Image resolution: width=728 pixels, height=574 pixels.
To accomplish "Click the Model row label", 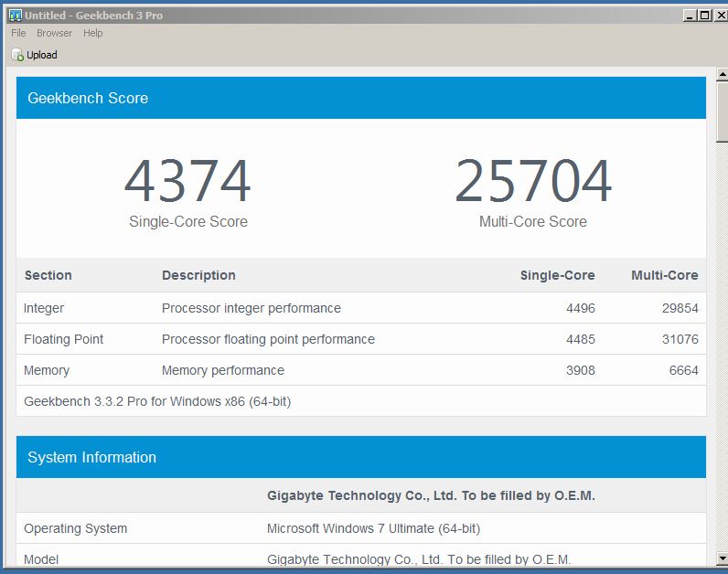I will (41, 559).
